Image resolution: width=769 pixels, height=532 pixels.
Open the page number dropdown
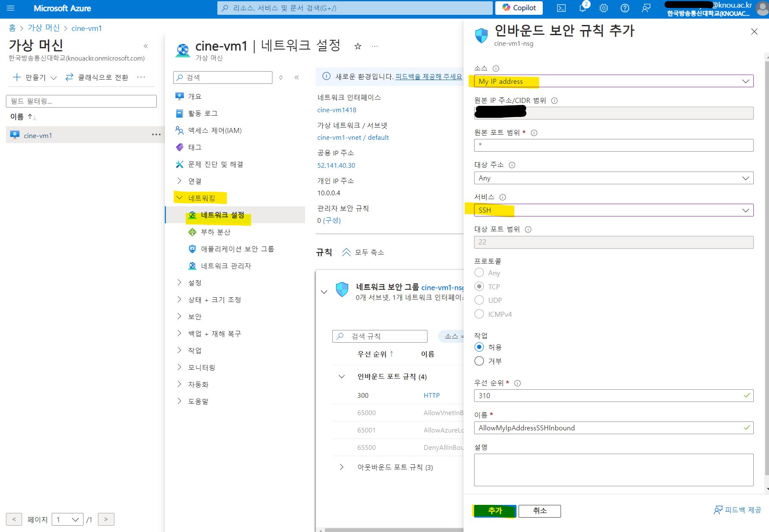point(67,519)
